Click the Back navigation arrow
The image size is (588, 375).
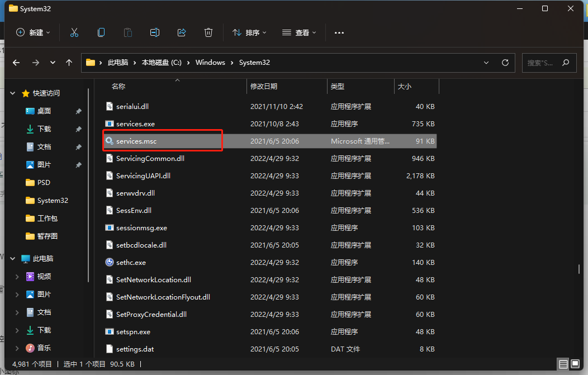16,63
